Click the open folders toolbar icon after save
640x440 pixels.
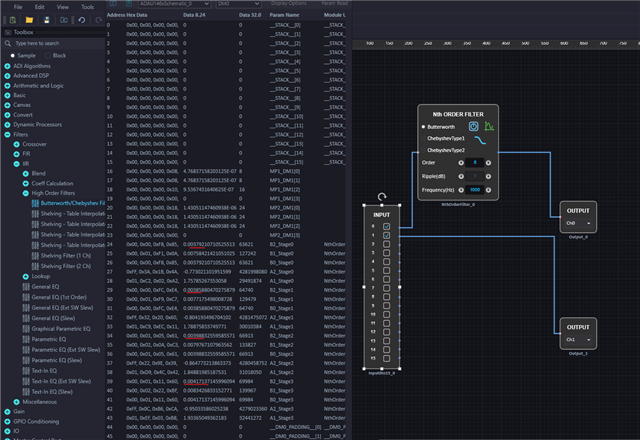tap(64, 20)
